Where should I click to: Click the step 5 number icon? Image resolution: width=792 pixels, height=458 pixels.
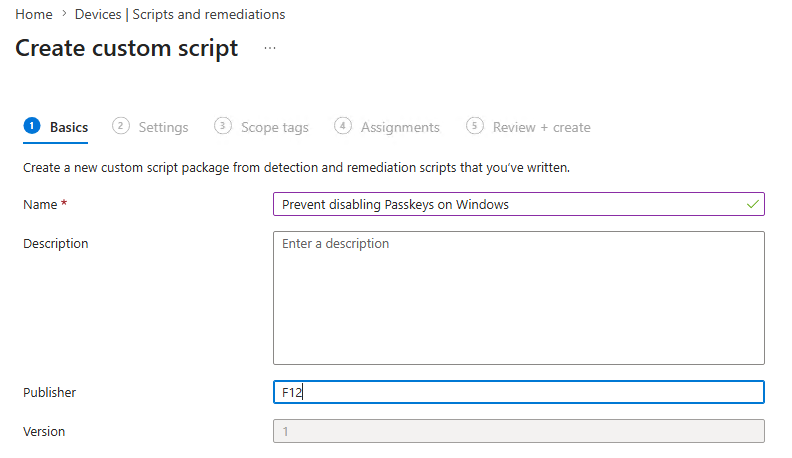click(475, 126)
